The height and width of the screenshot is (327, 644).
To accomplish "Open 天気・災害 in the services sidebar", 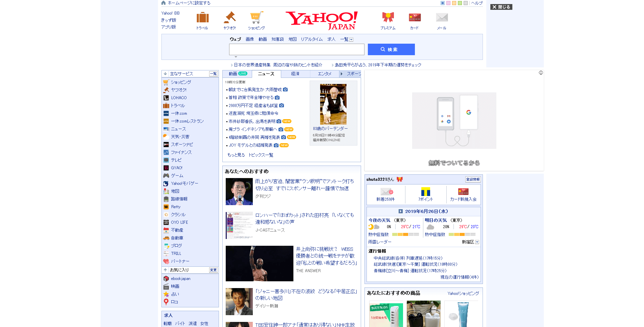I will pos(180,137).
